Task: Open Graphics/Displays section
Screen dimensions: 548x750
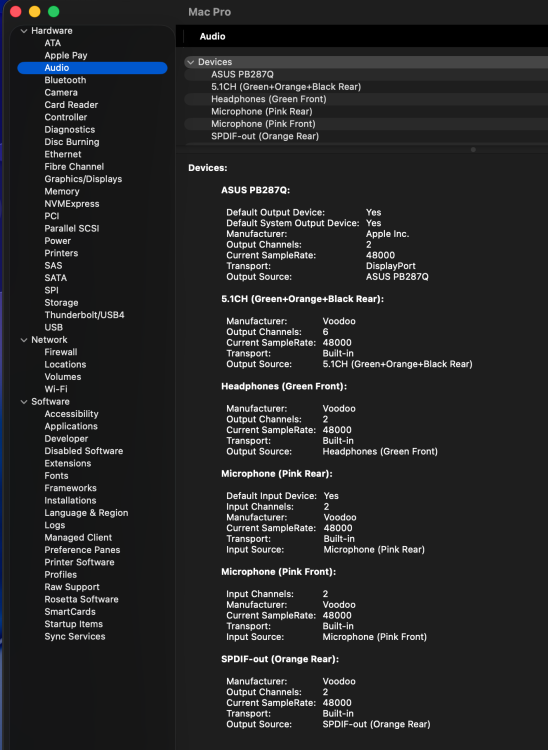Action: point(83,179)
